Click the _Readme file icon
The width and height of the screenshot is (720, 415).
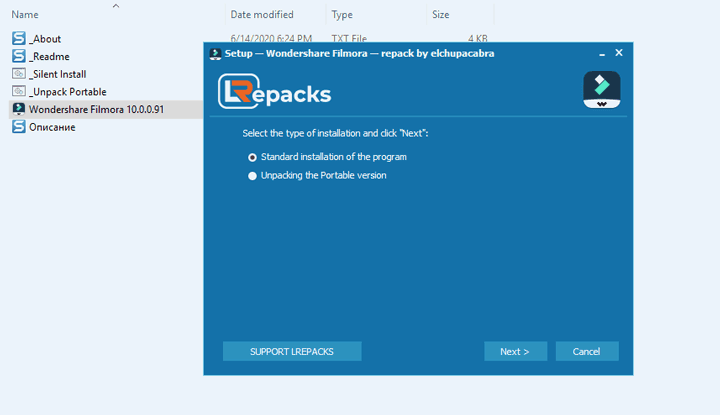[x=18, y=56]
